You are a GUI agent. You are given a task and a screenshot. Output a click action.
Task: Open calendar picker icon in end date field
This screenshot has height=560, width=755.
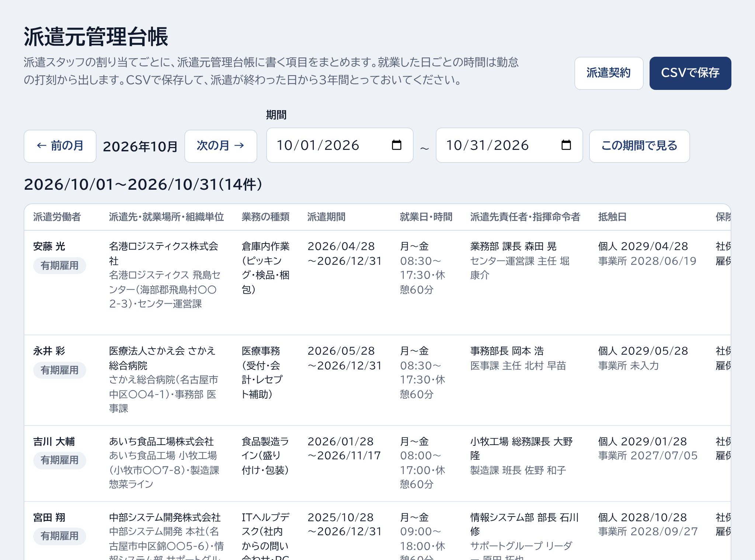pos(566,145)
